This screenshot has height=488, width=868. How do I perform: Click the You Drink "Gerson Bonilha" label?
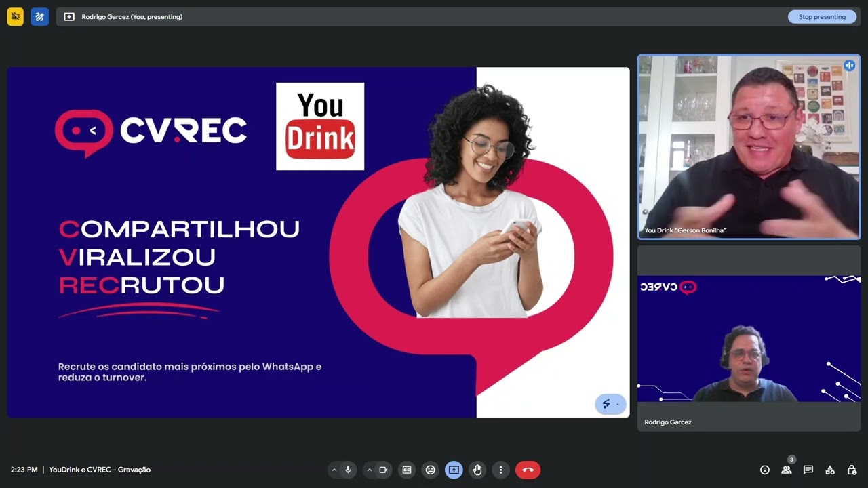(686, 230)
